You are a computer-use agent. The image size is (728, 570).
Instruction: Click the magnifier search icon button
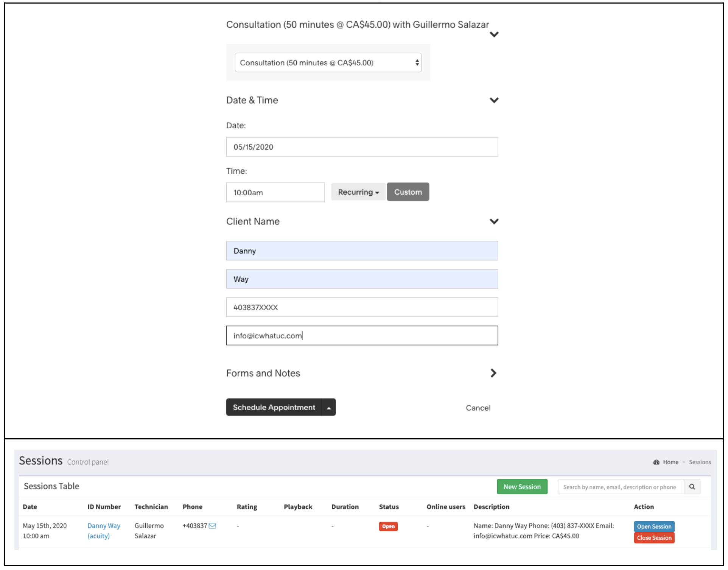click(692, 487)
